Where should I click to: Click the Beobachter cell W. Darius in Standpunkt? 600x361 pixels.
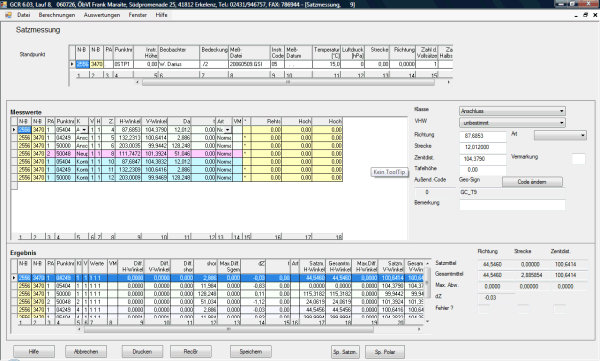179,64
